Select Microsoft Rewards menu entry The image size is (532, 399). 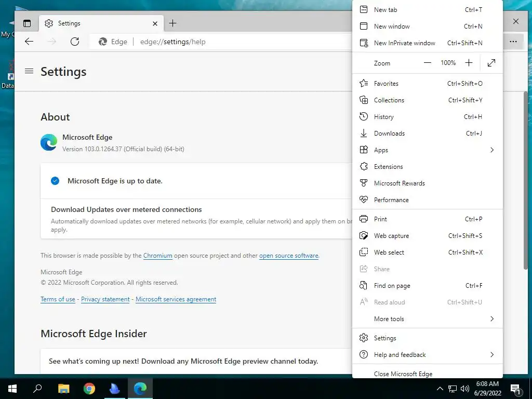pos(428,183)
